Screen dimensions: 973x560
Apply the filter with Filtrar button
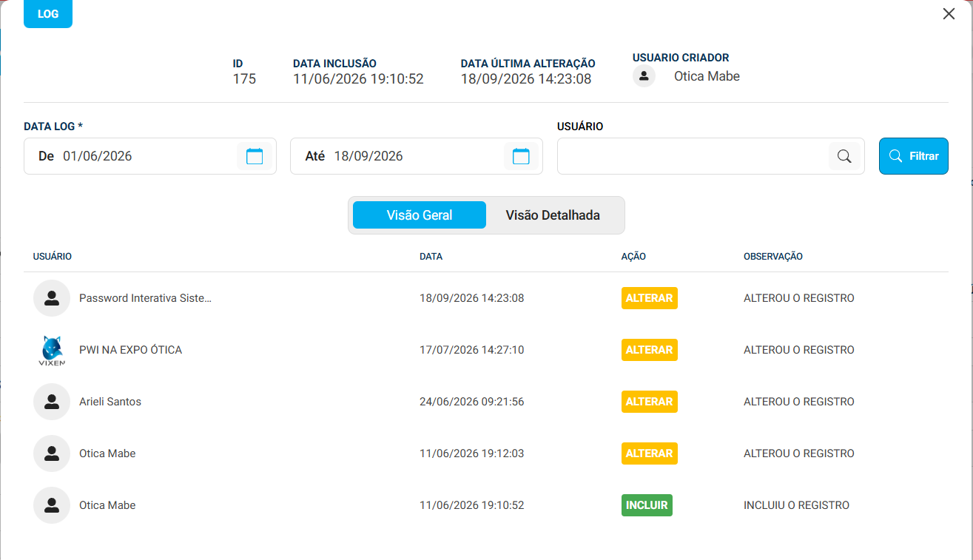914,156
